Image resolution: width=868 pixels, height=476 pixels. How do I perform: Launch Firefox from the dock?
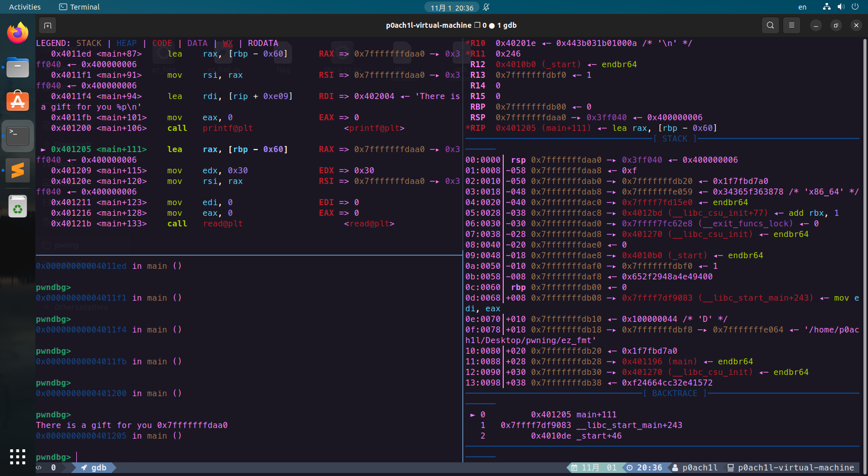18,33
